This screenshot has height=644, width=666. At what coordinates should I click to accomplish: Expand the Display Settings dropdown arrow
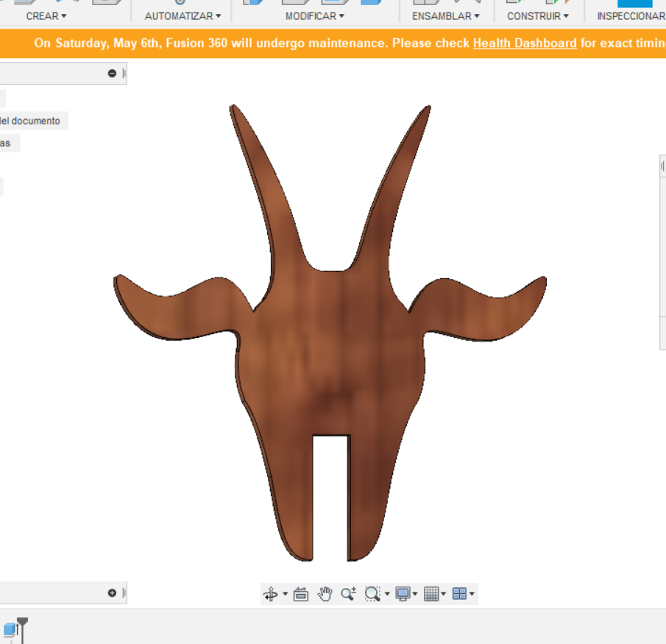coord(415,593)
